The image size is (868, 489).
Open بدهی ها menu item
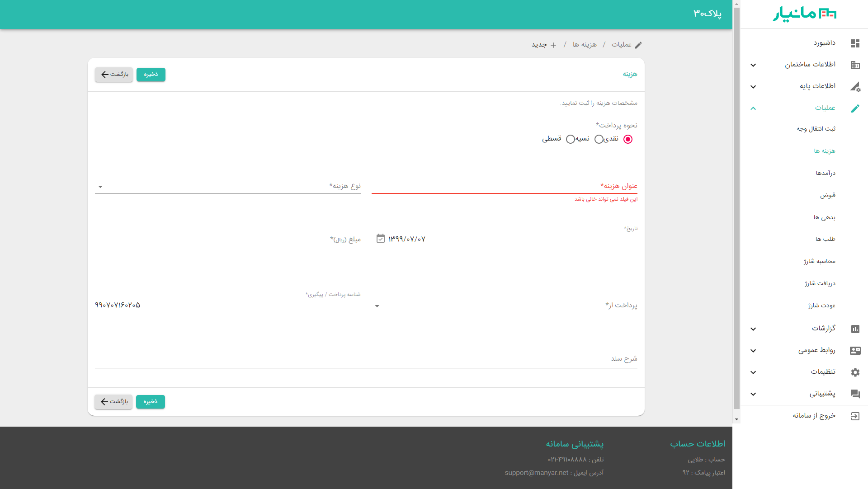pyautogui.click(x=825, y=217)
